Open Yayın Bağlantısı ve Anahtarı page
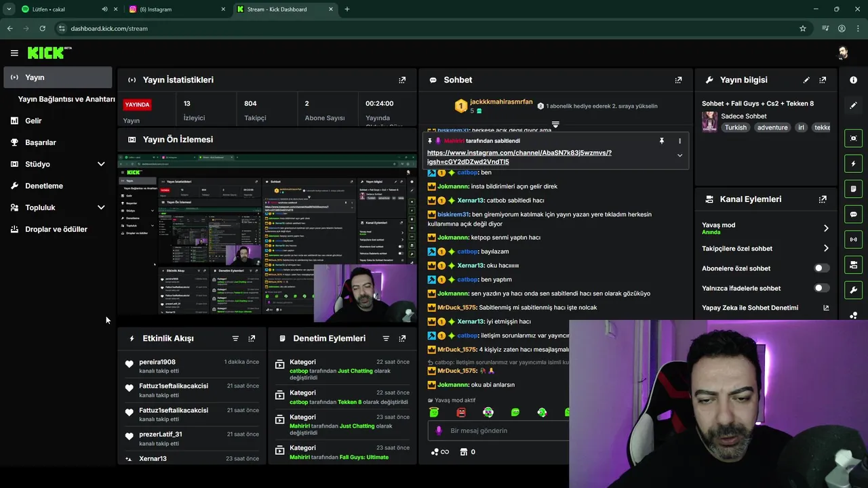The image size is (868, 488). pyautogui.click(x=66, y=99)
